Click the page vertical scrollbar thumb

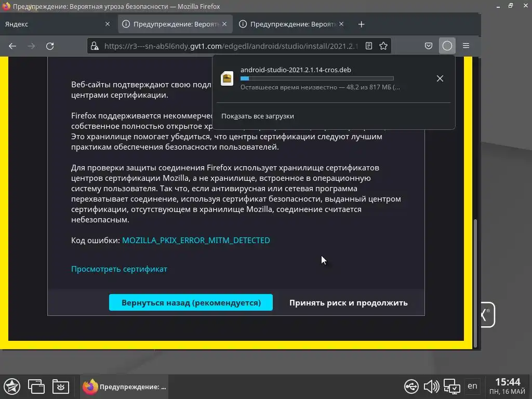click(475, 283)
